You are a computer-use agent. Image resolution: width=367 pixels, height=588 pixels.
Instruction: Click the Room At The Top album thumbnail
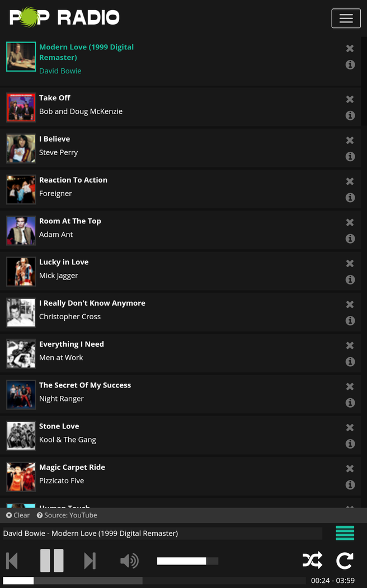[21, 230]
